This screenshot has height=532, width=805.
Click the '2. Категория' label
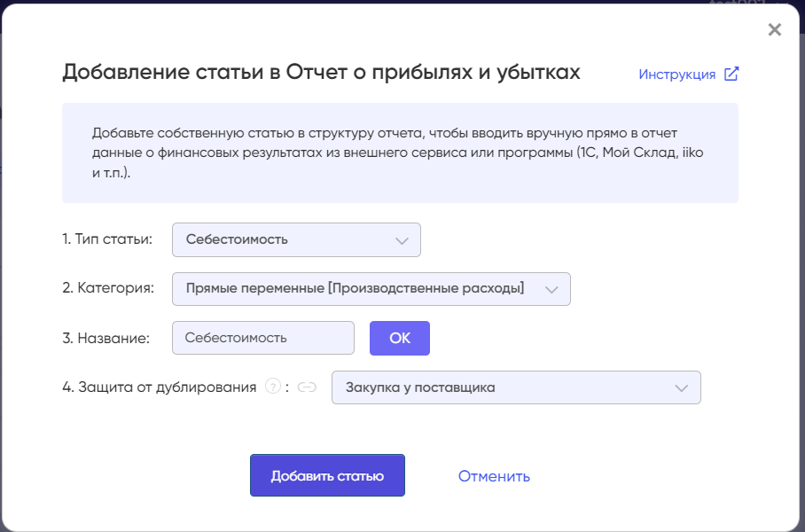pyautogui.click(x=108, y=288)
